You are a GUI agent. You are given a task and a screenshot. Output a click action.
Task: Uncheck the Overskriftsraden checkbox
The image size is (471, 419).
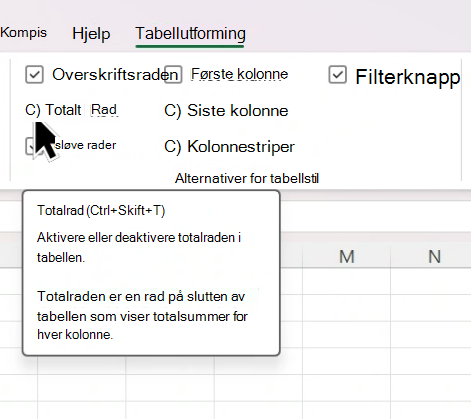(x=34, y=74)
